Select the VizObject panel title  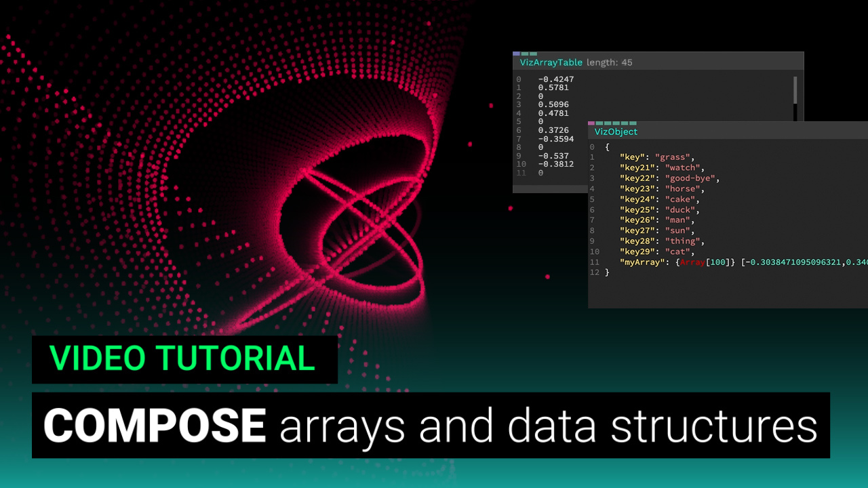[616, 131]
